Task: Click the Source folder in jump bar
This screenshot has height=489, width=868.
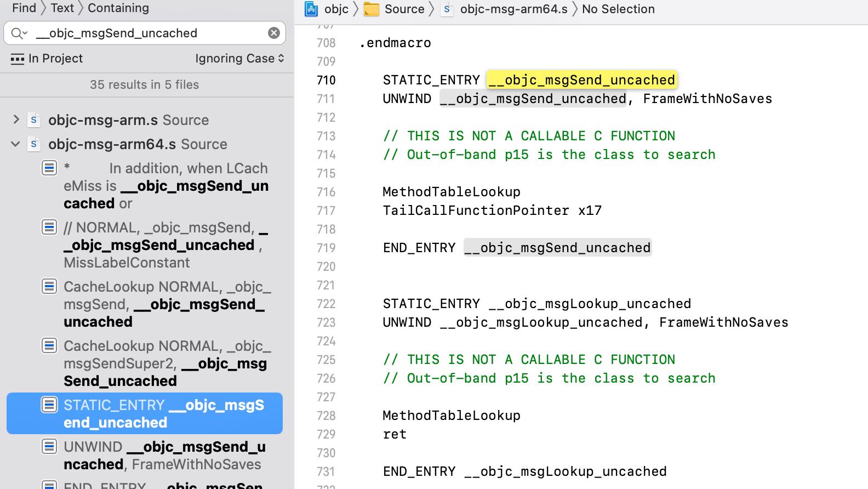Action: click(x=404, y=9)
